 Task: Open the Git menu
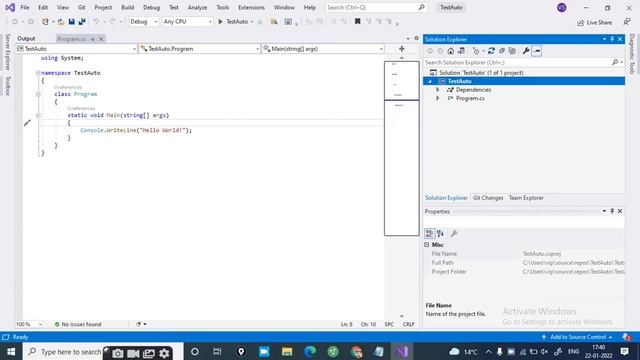coord(82,7)
